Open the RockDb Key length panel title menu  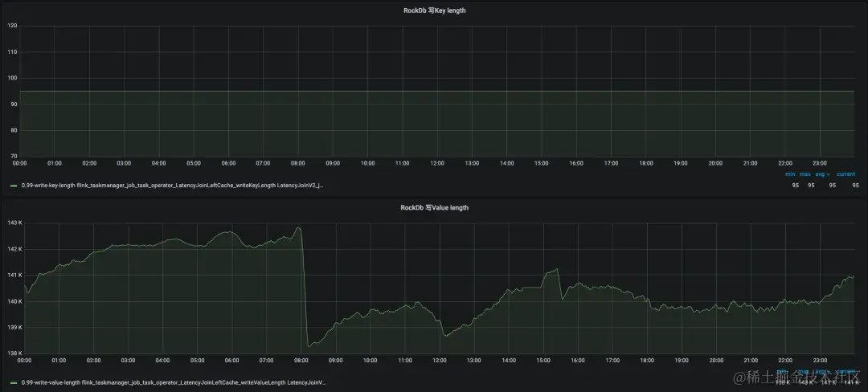coord(434,10)
